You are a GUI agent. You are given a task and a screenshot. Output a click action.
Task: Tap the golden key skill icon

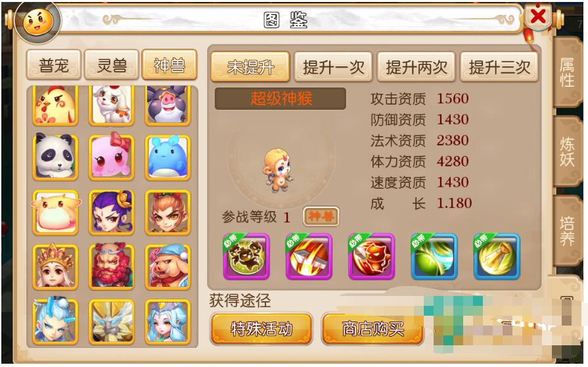(x=497, y=257)
